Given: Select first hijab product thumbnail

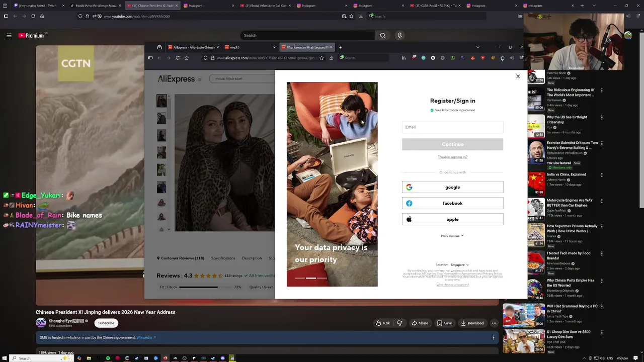Looking at the screenshot, I should pos(161,101).
